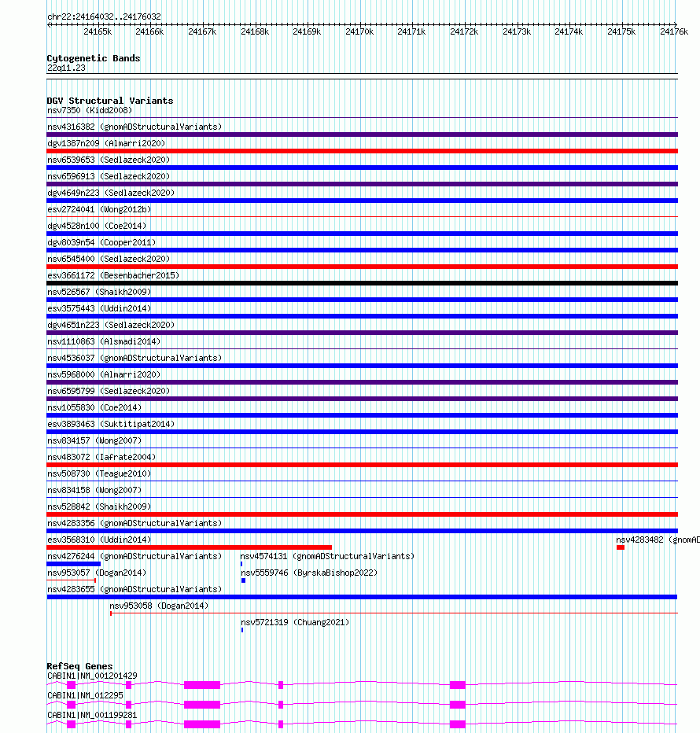
Task: Click dgv4528n100 (Coe2014) label
Action: [x=97, y=226]
